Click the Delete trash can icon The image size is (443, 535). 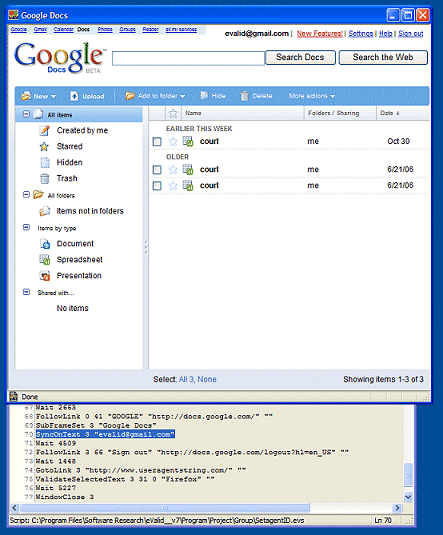(x=244, y=96)
